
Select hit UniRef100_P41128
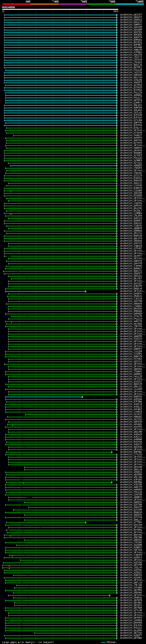[x=131, y=70]
